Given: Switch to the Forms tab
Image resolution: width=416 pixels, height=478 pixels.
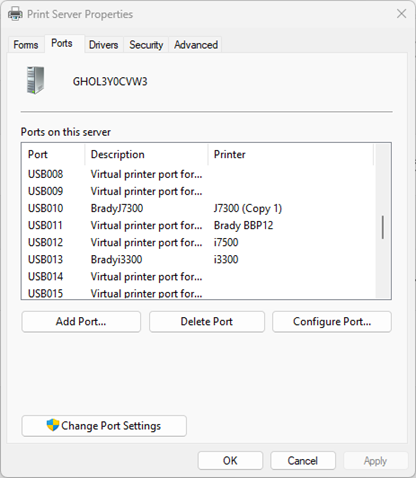Looking at the screenshot, I should (x=26, y=45).
